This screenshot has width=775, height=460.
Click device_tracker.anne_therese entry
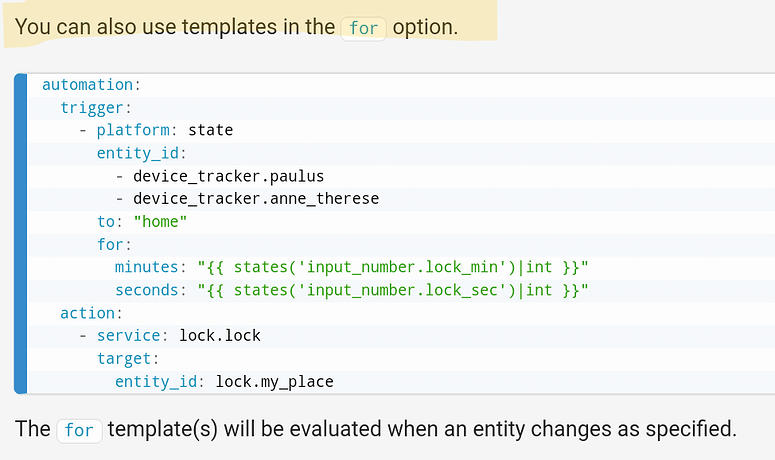click(x=256, y=199)
